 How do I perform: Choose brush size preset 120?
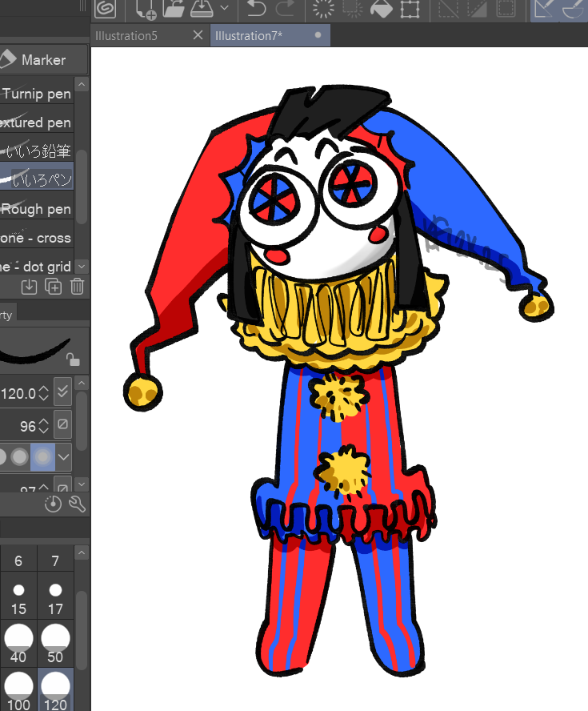tap(55, 690)
